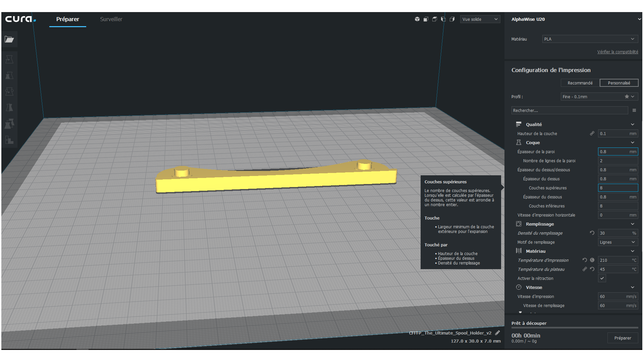
Task: Switch camera to front view
Action: click(x=426, y=19)
